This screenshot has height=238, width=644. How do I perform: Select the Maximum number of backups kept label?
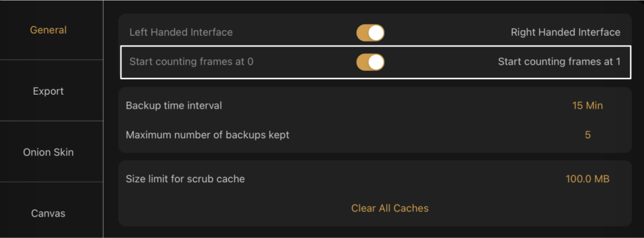pyautogui.click(x=208, y=134)
